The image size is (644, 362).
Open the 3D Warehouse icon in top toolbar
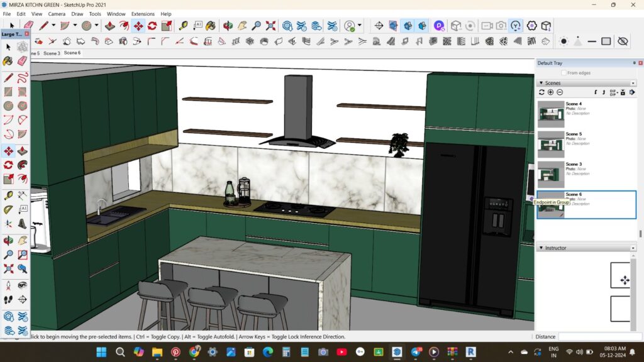pos(287,25)
